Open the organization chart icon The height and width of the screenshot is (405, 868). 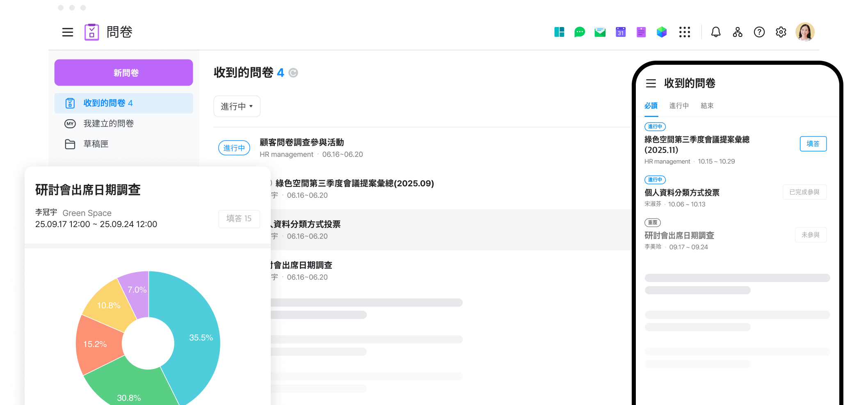click(737, 32)
